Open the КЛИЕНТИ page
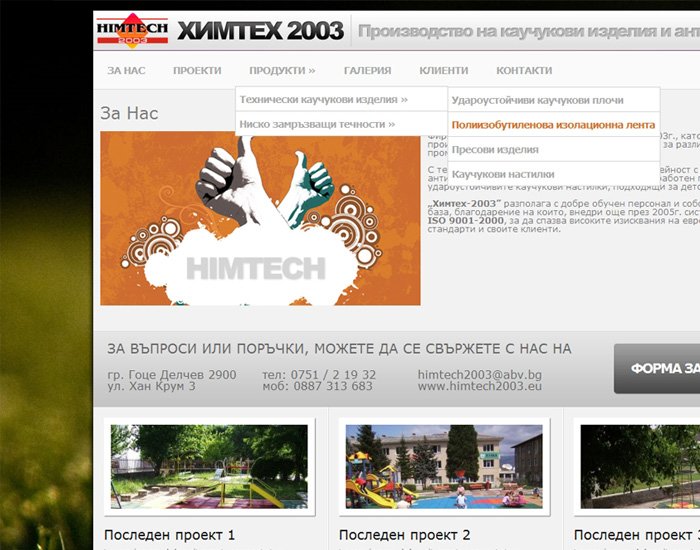Viewport: 700px width, 550px height. 443,71
